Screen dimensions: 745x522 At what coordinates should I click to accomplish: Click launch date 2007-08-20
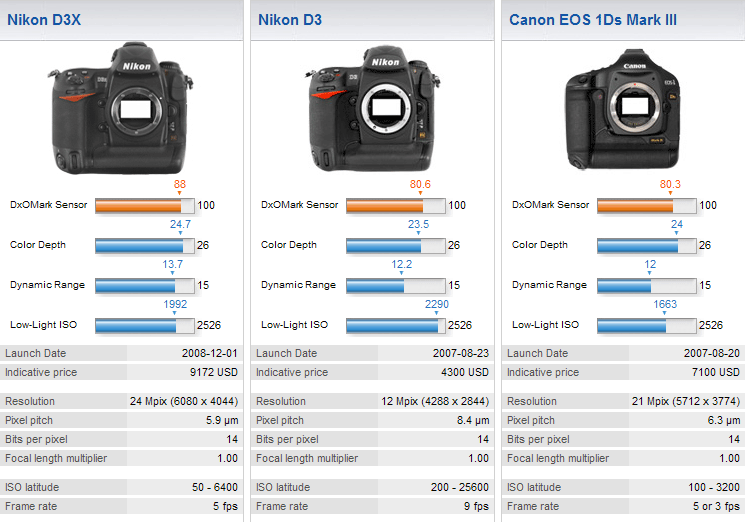(711, 353)
